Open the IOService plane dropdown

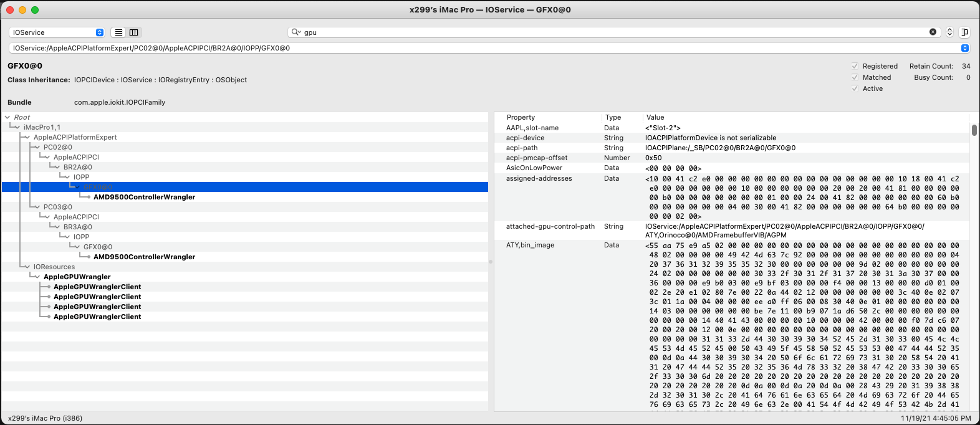coord(57,32)
